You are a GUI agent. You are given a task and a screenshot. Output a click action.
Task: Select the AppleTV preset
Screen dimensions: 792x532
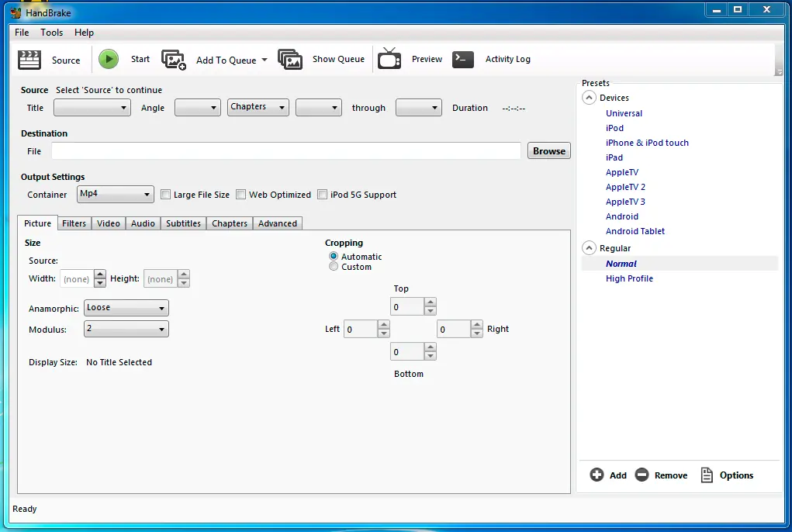pyautogui.click(x=622, y=172)
